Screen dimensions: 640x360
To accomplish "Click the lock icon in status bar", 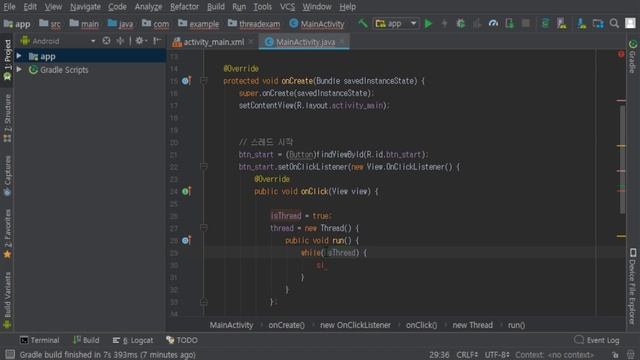I will (615, 355).
